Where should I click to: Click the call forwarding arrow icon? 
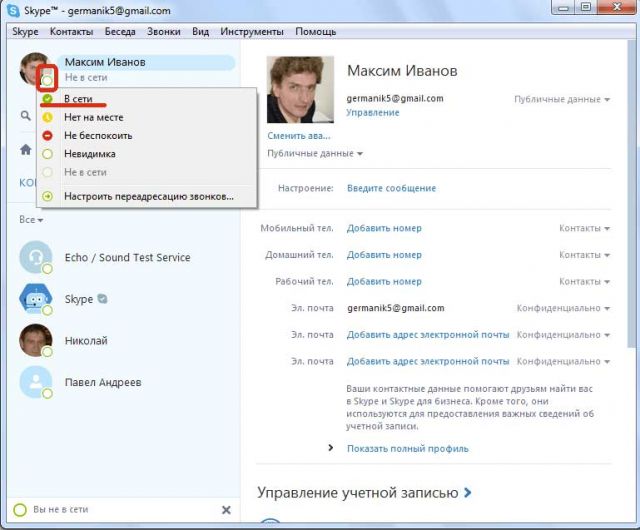click(48, 196)
